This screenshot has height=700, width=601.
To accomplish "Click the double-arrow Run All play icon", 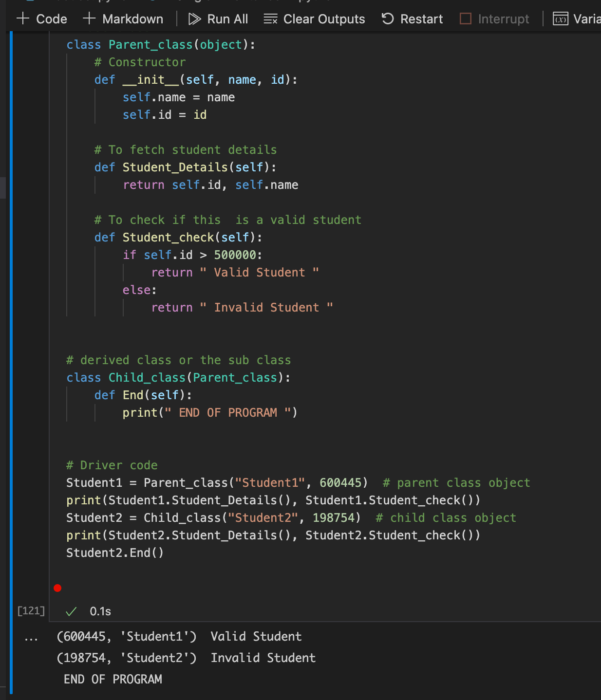I will coord(194,18).
